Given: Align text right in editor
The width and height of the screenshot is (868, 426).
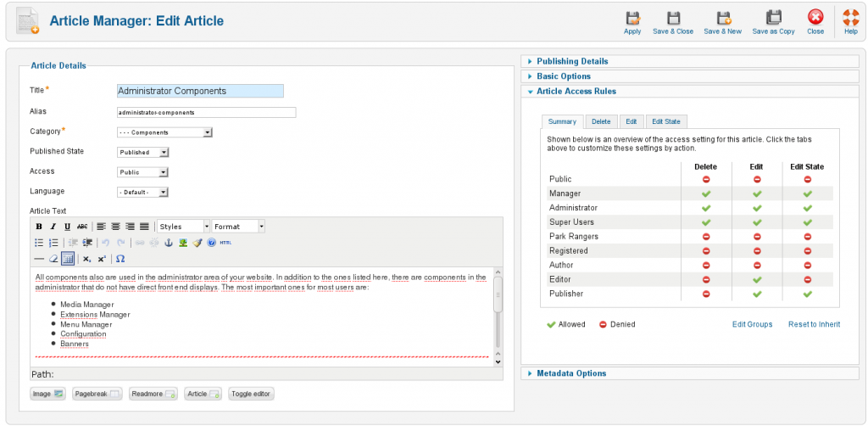Looking at the screenshot, I should click(130, 227).
